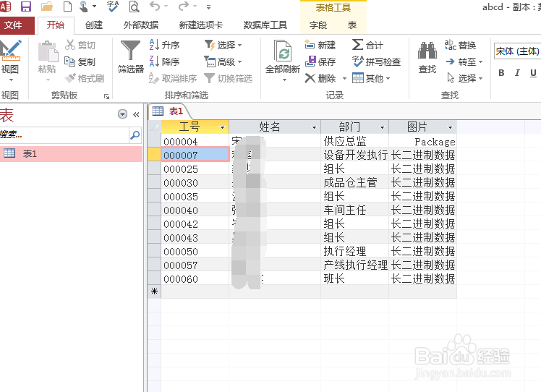541x392 pixels.
Task: Click 保存 (Save record) button
Action: 320,61
